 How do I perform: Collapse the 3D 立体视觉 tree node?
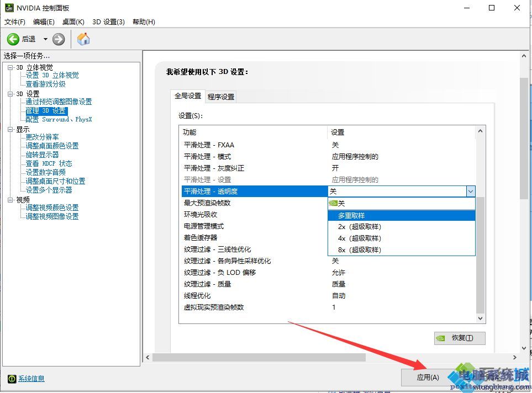click(x=10, y=67)
